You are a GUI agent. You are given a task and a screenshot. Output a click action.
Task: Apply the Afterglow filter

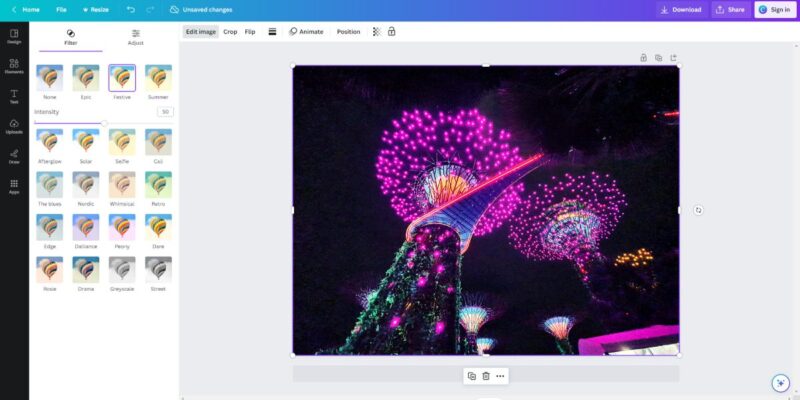tap(49, 142)
